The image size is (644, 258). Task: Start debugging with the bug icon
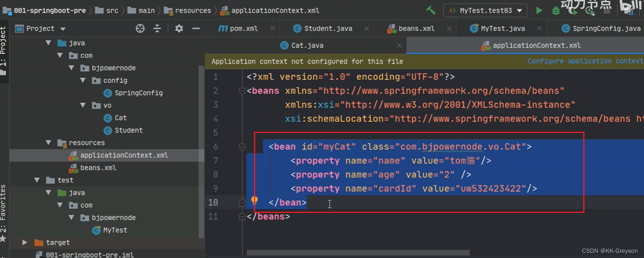coord(555,11)
